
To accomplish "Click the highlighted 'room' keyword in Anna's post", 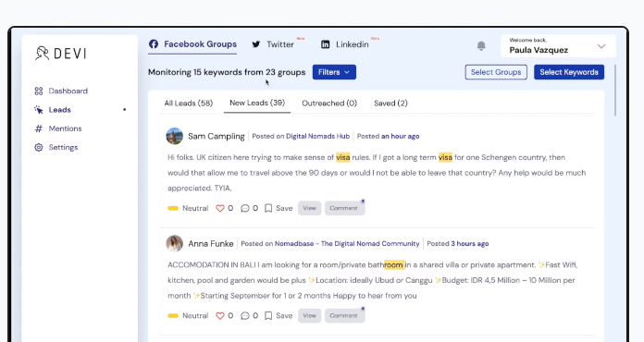I will [394, 265].
